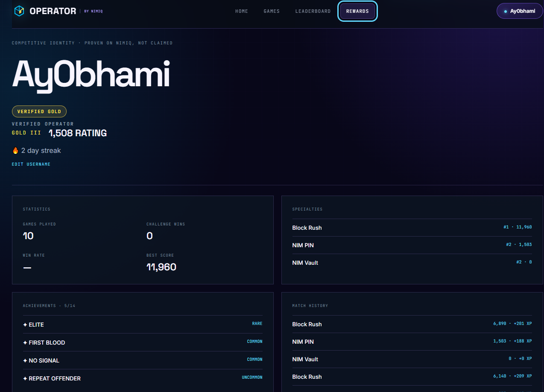Open the REWARDS tab

click(357, 11)
